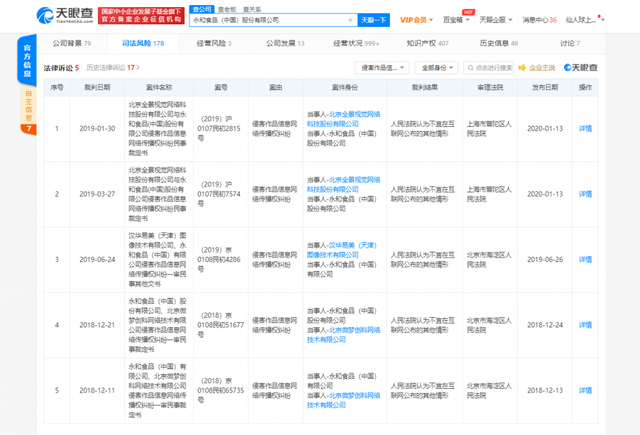
Task: Select the 查公司 search tab
Action: (x=202, y=9)
